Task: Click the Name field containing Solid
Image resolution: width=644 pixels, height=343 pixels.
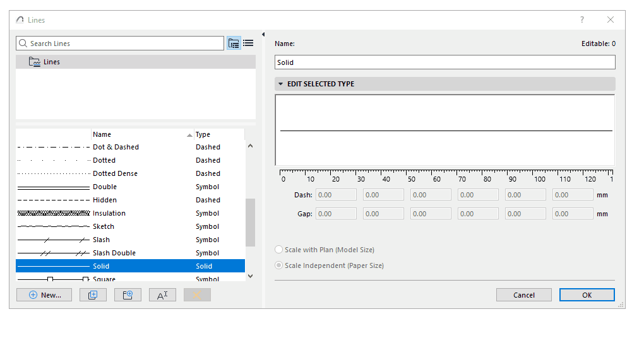Action: click(x=445, y=62)
